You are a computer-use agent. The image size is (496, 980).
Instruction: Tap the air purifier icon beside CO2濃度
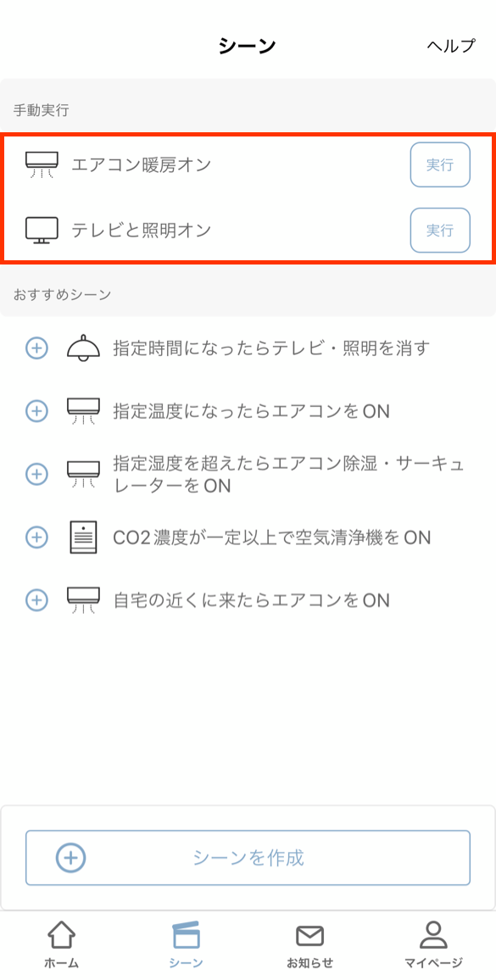(x=83, y=537)
